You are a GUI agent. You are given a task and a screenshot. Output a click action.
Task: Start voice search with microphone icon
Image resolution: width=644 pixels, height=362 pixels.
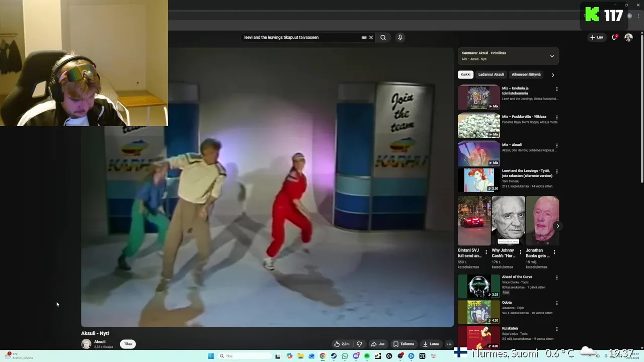pyautogui.click(x=400, y=37)
